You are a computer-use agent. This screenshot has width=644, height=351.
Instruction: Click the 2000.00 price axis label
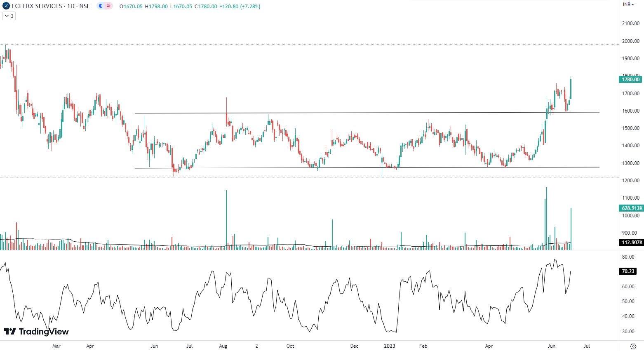coord(631,41)
